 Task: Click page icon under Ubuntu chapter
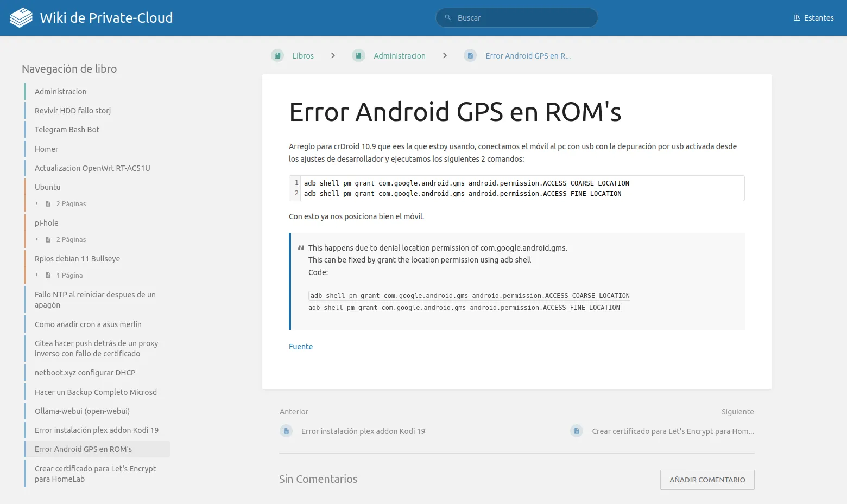pos(48,204)
